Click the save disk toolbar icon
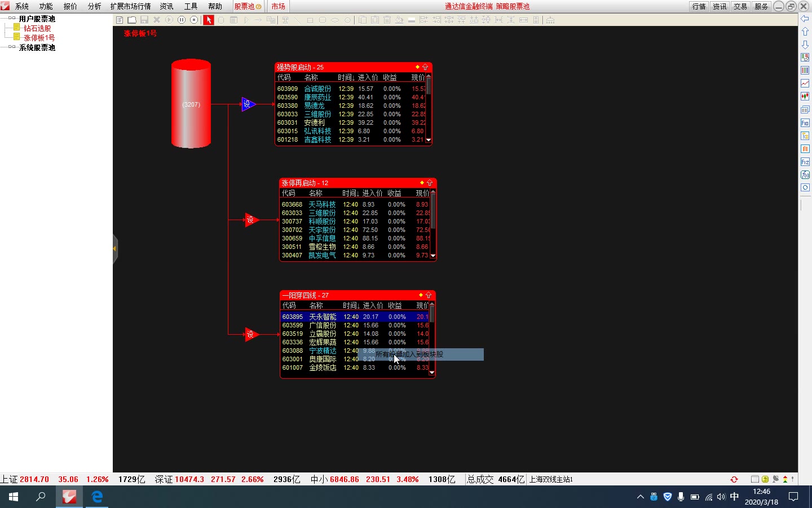This screenshot has height=508, width=812. click(144, 20)
